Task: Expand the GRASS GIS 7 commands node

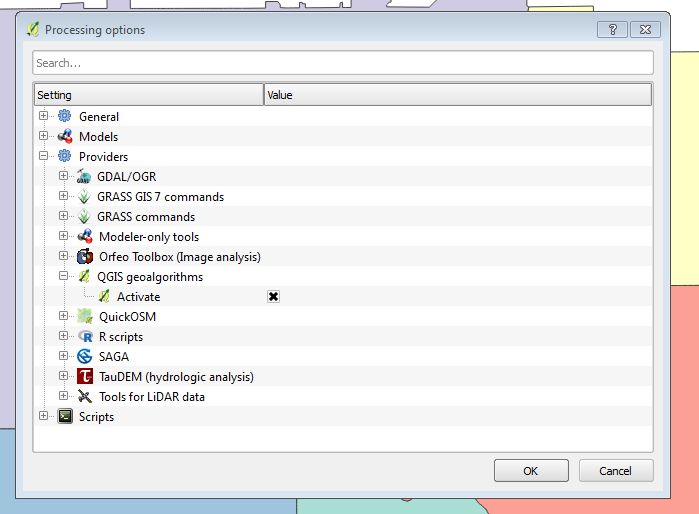Action: pyautogui.click(x=63, y=196)
